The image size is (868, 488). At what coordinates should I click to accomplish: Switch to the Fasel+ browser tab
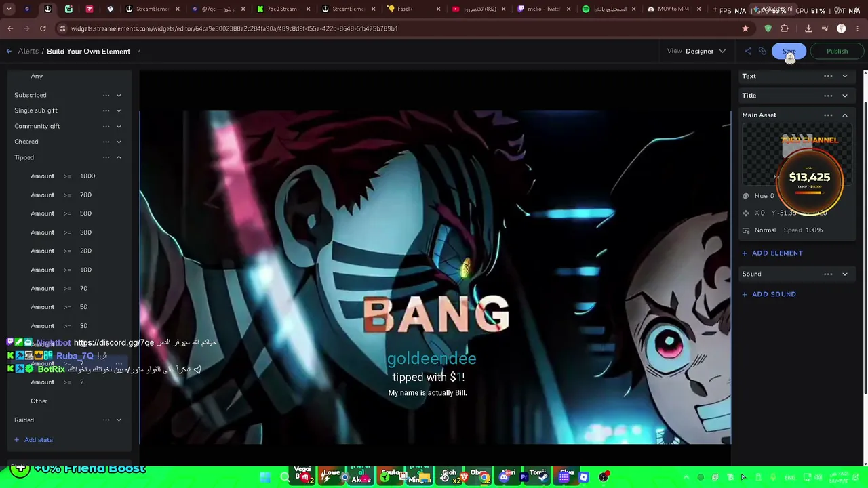point(411,9)
